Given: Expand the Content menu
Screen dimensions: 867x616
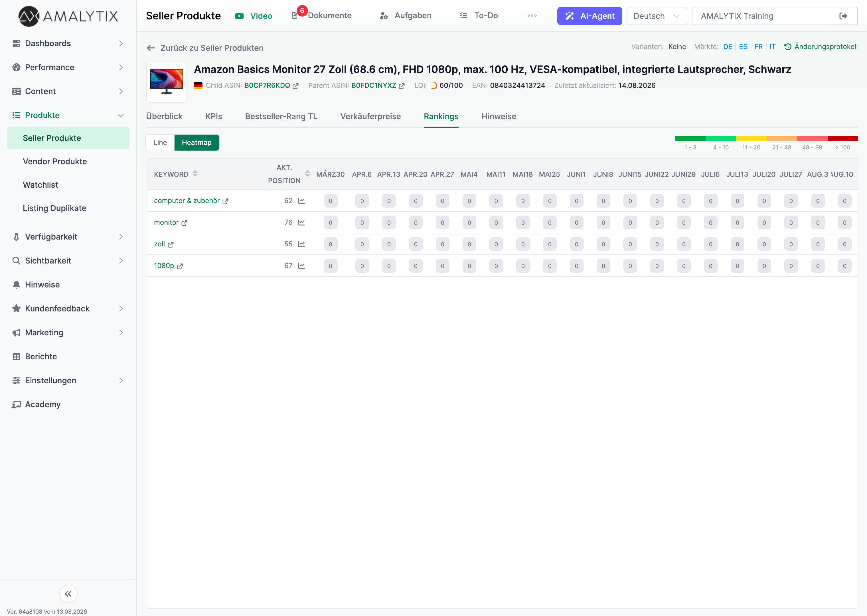Looking at the screenshot, I should pyautogui.click(x=68, y=91).
